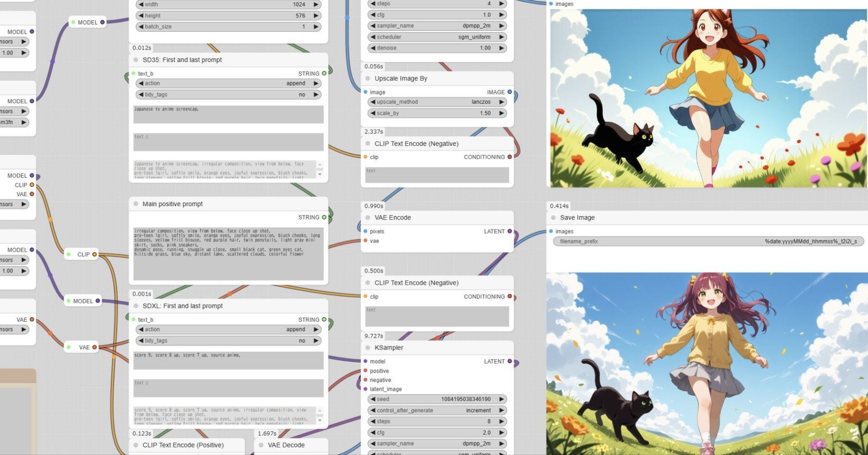868x455 pixels.
Task: Click the text_b input port of the SD35 node
Action: pyautogui.click(x=134, y=73)
